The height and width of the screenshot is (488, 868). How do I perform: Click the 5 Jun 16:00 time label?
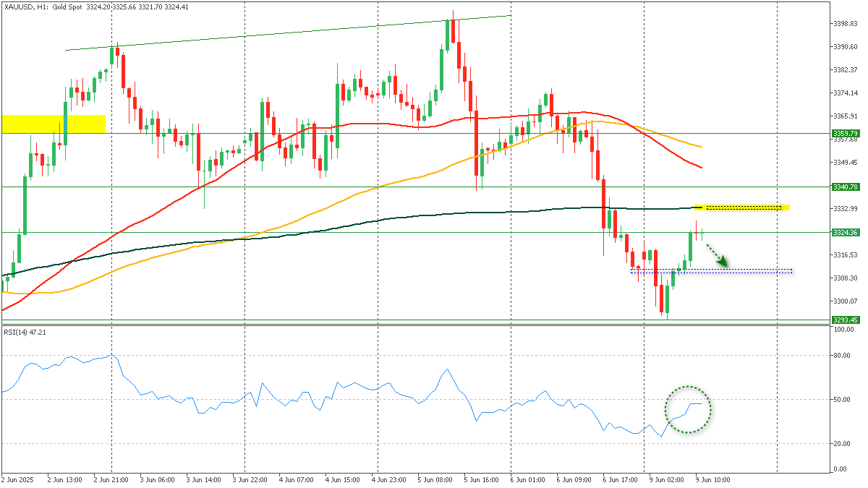pyautogui.click(x=482, y=479)
